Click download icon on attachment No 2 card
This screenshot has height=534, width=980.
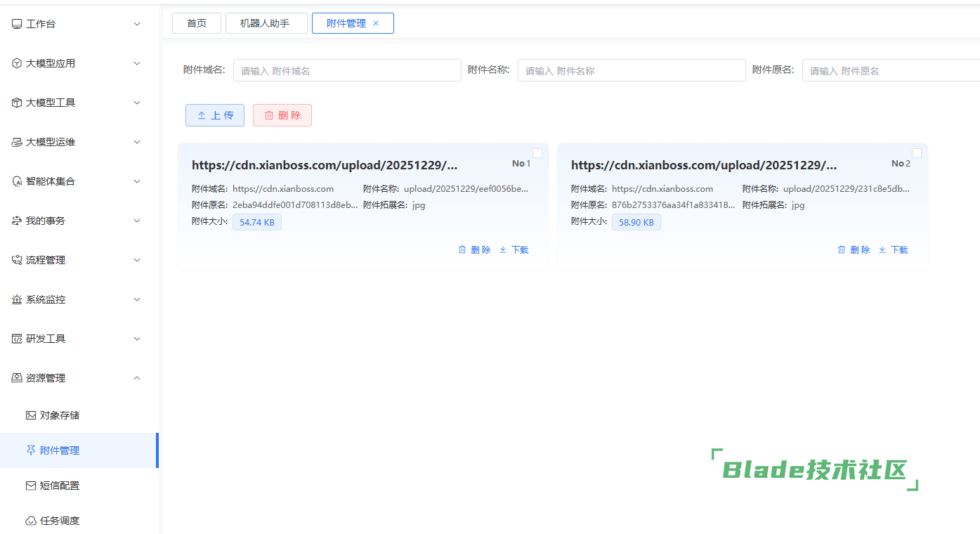pos(882,249)
